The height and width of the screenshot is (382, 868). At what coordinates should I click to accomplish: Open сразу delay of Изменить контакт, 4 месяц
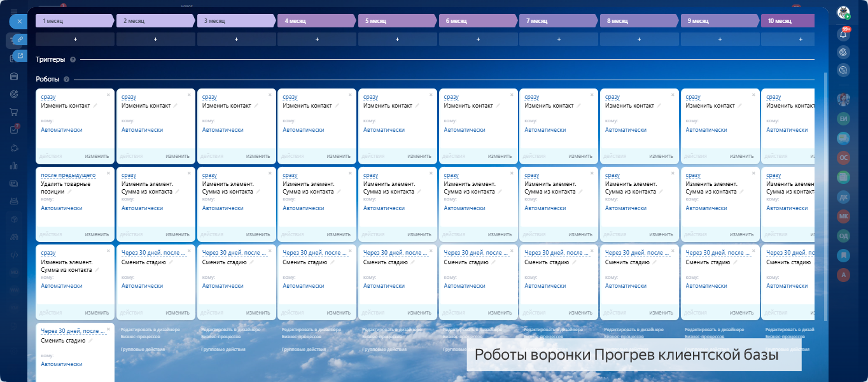click(x=290, y=97)
